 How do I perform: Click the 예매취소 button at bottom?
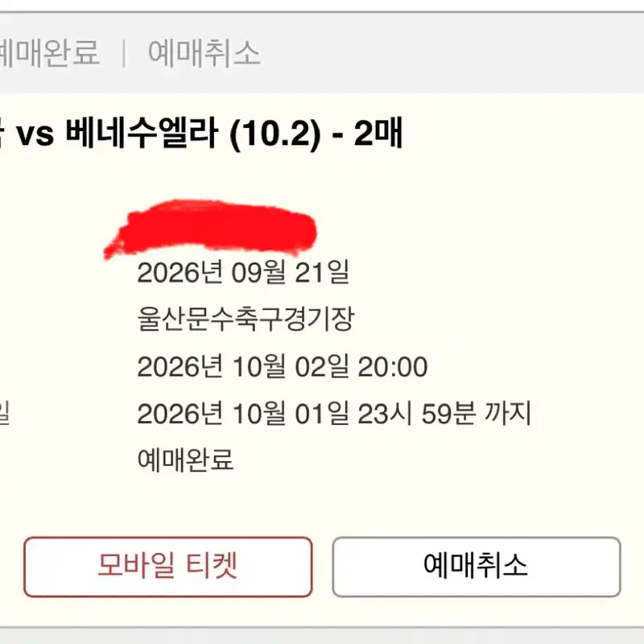[x=476, y=567]
